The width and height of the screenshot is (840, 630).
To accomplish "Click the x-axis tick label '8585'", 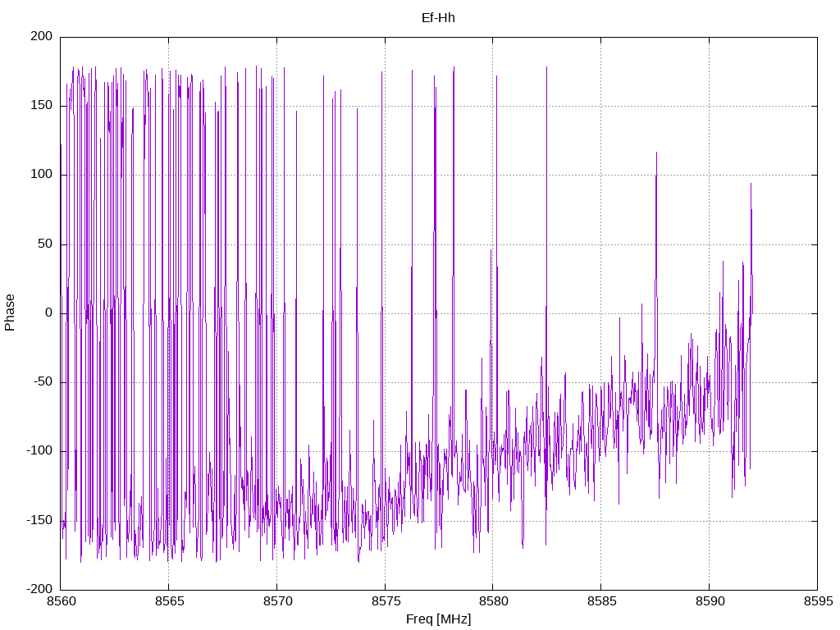I will coord(601,601).
